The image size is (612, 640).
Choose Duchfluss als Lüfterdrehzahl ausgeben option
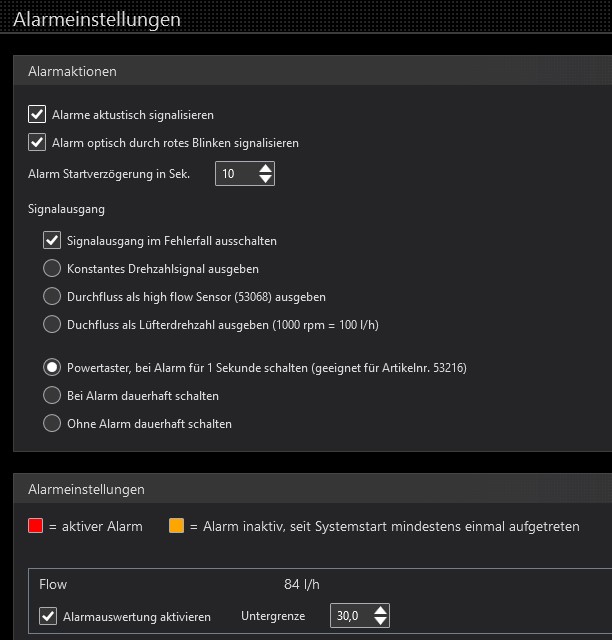pyautogui.click(x=52, y=324)
